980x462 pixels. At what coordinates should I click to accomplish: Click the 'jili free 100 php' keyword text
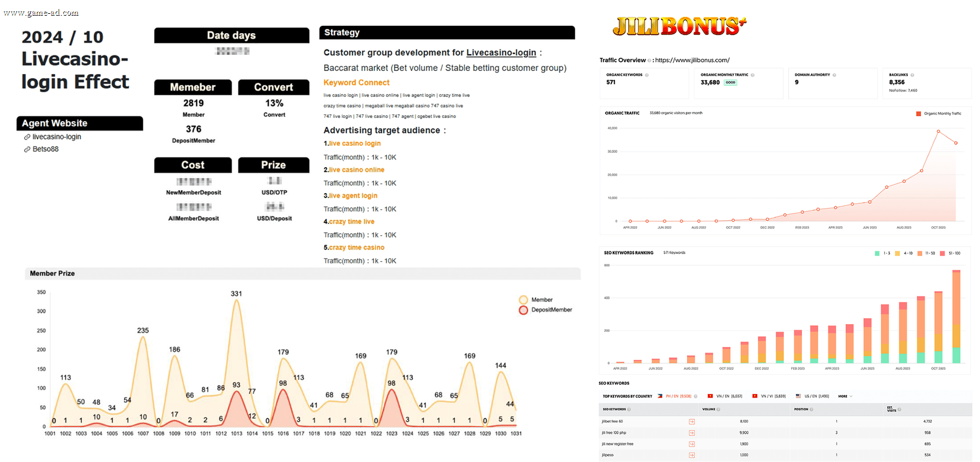pos(614,433)
